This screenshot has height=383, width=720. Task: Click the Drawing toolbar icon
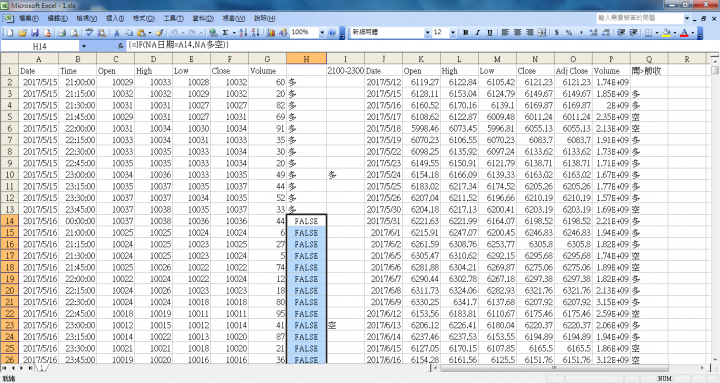[x=283, y=33]
